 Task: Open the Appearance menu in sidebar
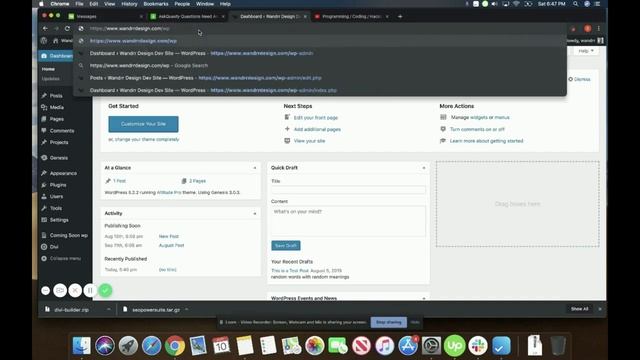tap(63, 173)
